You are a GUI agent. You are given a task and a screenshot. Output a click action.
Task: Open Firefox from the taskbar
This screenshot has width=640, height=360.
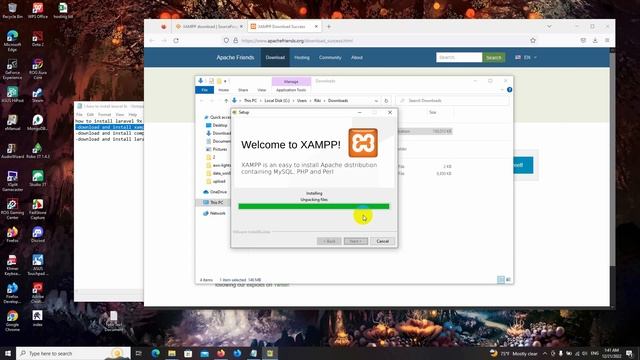pos(221,353)
